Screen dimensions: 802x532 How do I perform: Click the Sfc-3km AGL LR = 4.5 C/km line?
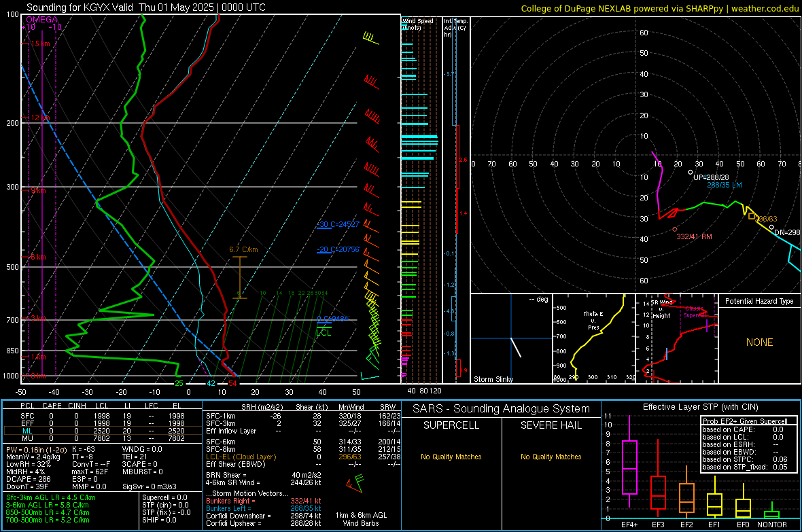51,497
